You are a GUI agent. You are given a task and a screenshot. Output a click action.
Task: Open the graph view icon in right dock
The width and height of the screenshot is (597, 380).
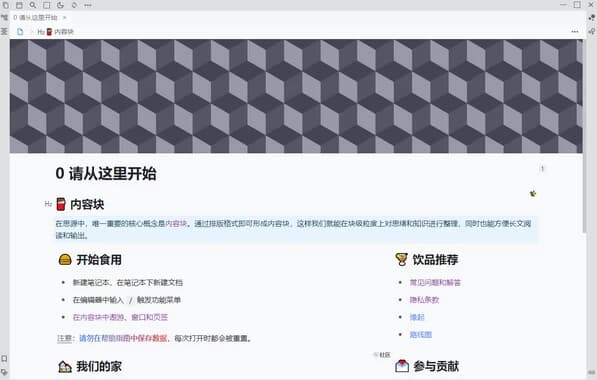click(x=592, y=18)
